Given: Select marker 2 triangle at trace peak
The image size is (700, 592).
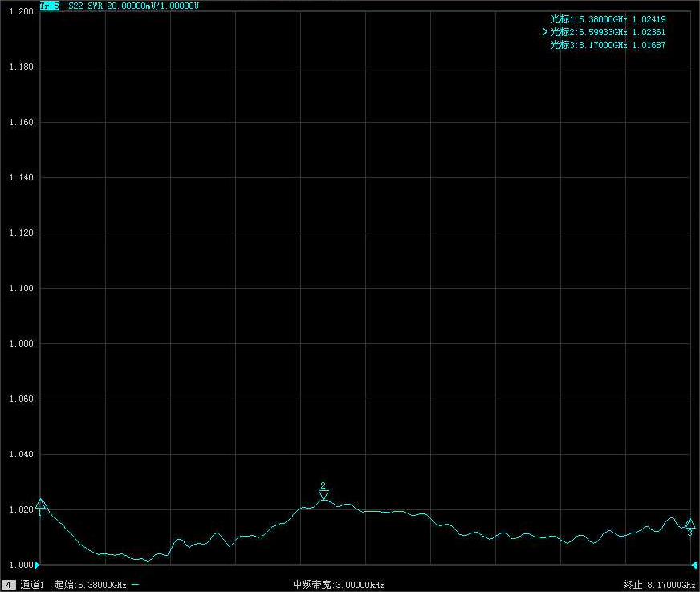Looking at the screenshot, I should pos(324,494).
